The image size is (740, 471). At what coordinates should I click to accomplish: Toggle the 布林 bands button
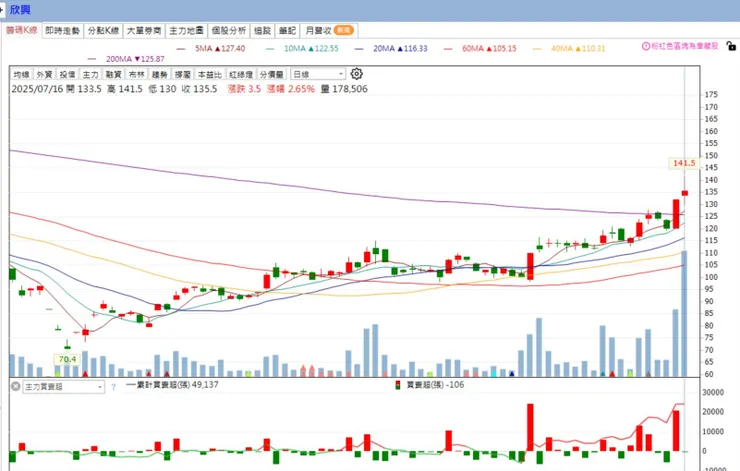point(137,75)
